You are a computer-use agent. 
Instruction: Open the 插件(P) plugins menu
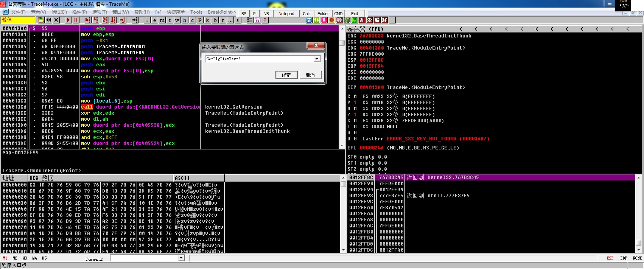coord(79,12)
